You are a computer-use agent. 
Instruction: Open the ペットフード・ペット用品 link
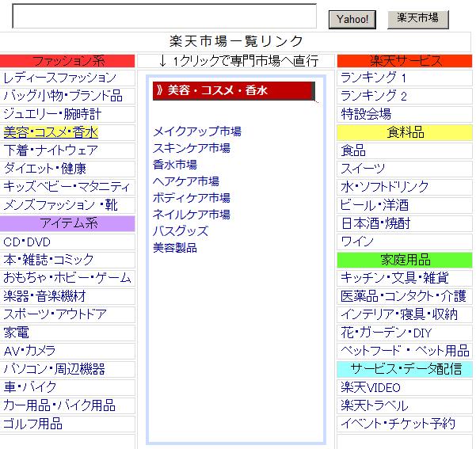coord(405,351)
